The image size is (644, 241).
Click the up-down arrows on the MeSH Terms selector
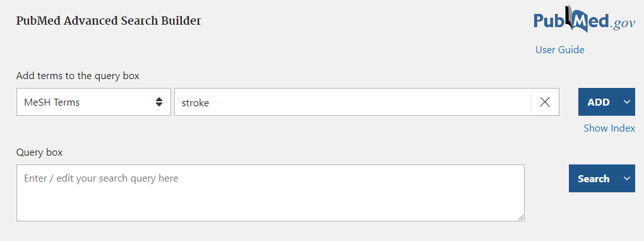click(x=159, y=102)
